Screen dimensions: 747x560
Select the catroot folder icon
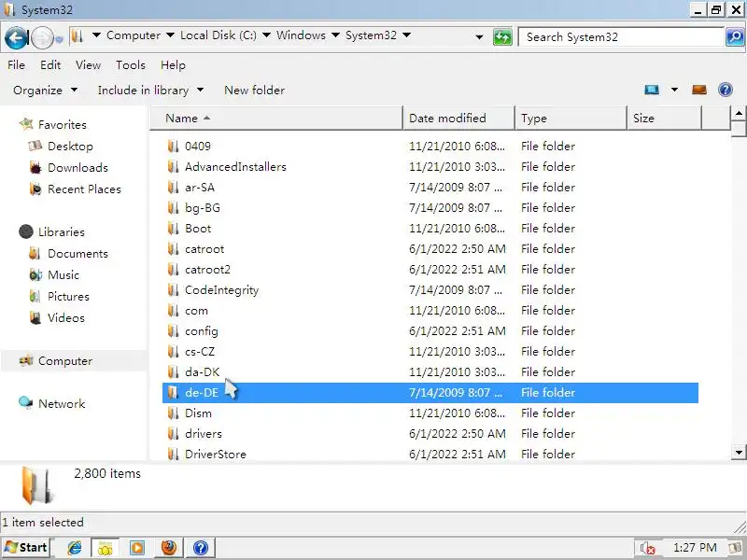[173, 248]
